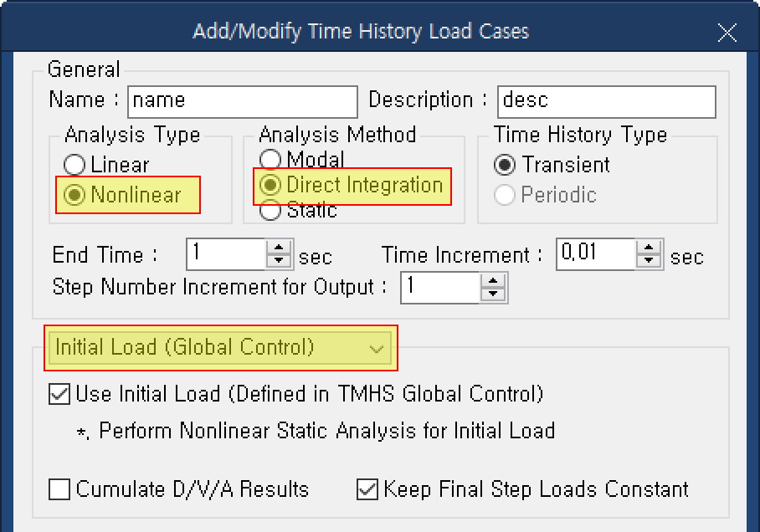The width and height of the screenshot is (760, 532).
Task: Click the Time Increment value field
Action: pyautogui.click(x=596, y=254)
